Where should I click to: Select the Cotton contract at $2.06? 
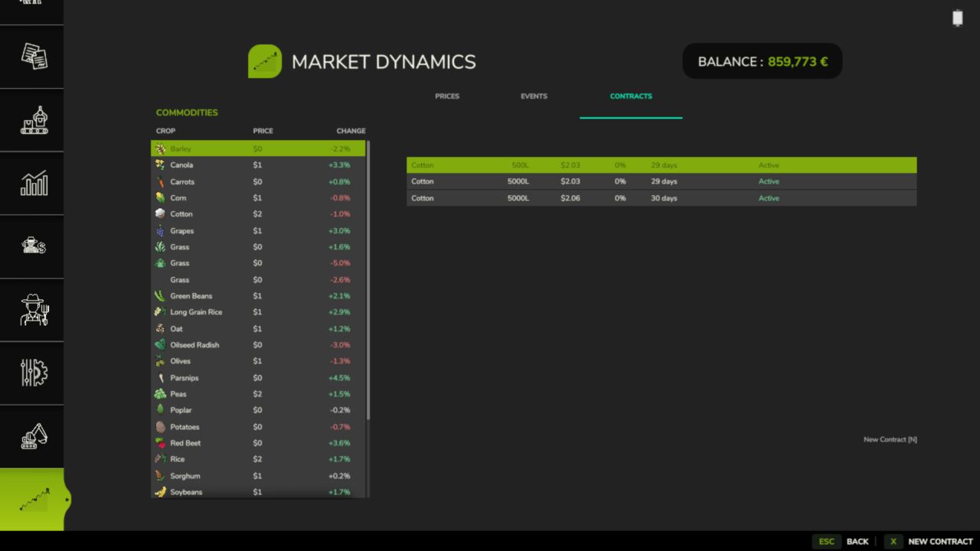point(661,198)
